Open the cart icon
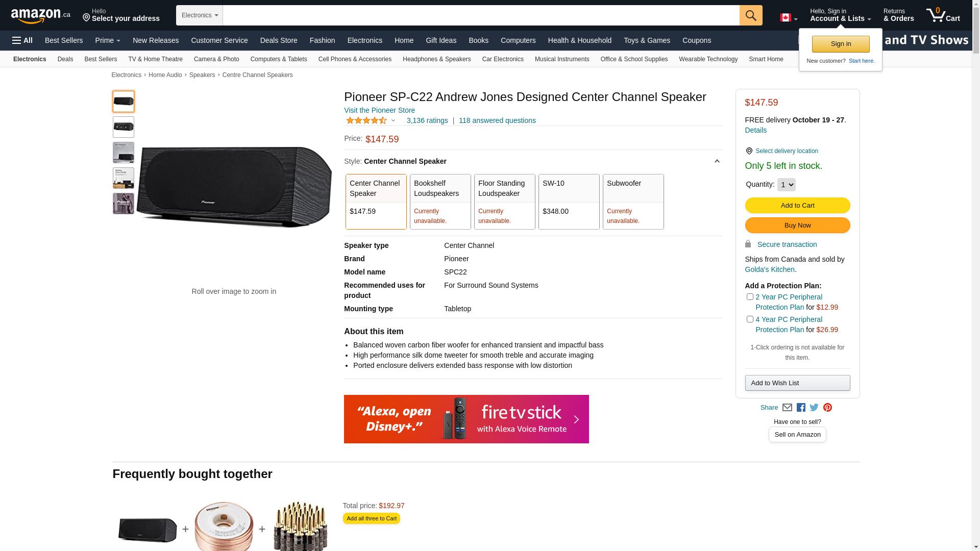 coord(943,15)
